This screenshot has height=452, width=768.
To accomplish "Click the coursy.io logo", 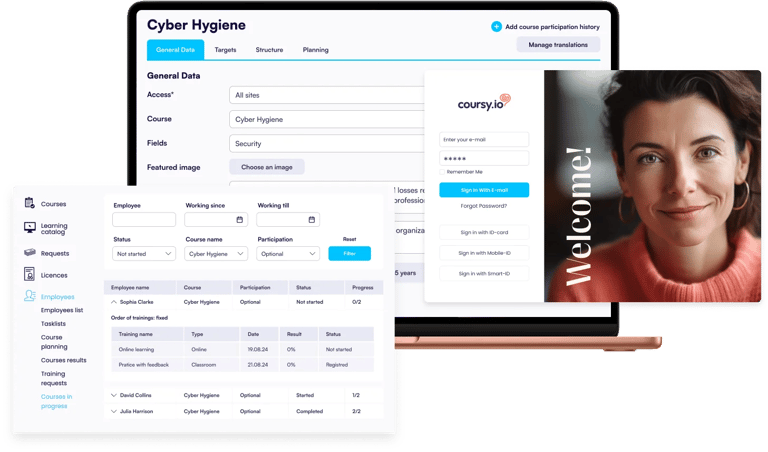I will (484, 103).
